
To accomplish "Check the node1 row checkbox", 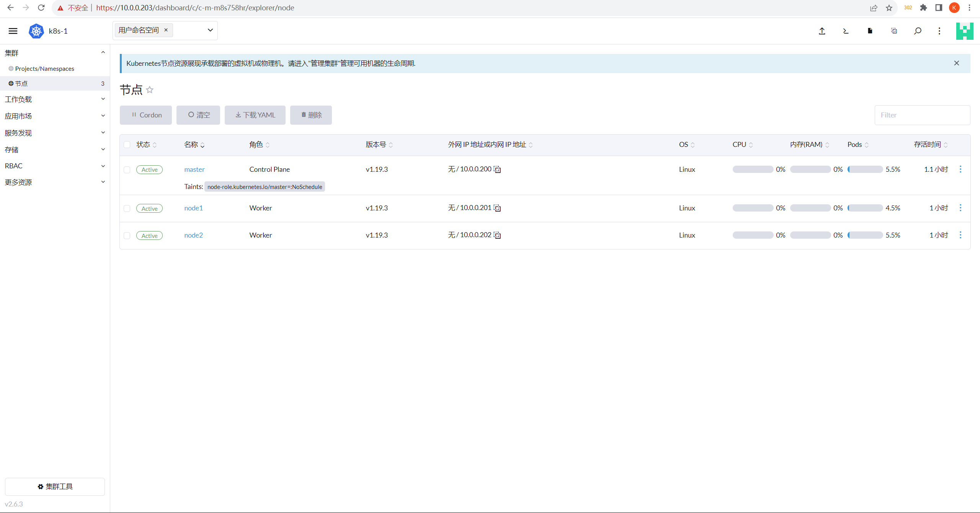I will 127,208.
